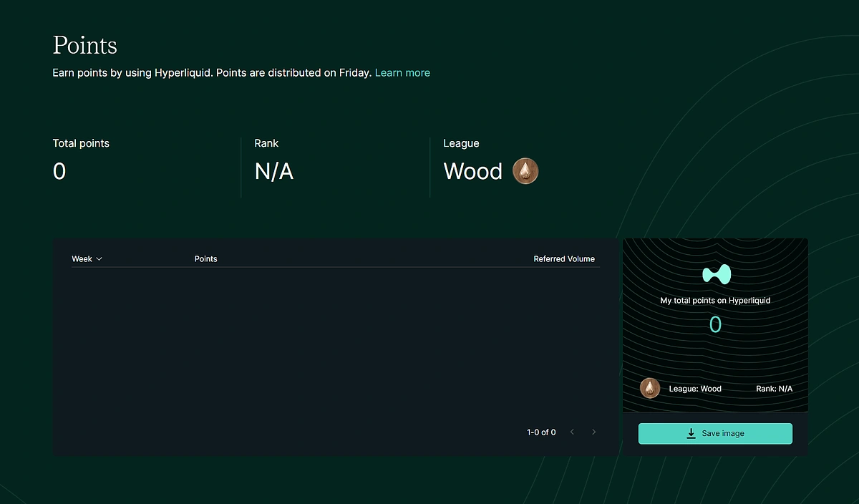Click the Points page heading

[85, 45]
